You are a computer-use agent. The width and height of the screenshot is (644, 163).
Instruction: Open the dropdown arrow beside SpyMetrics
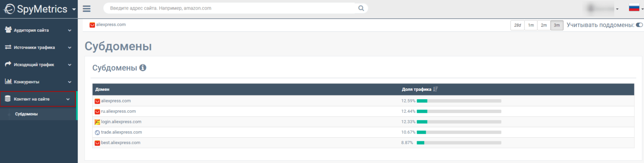click(x=74, y=9)
